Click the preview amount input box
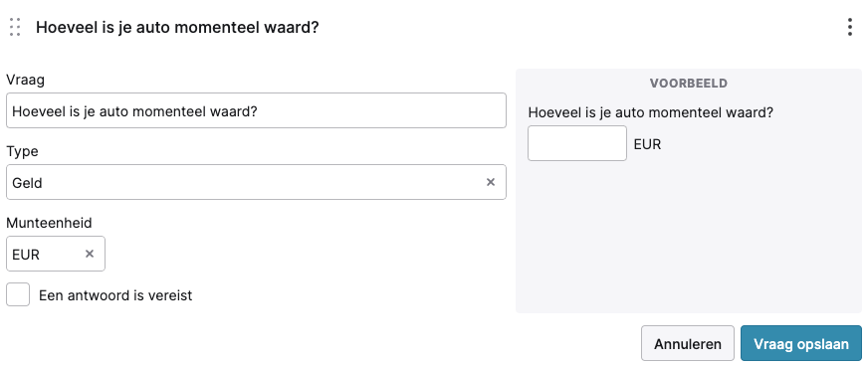Screen dimensions: 868x366 click(x=576, y=143)
